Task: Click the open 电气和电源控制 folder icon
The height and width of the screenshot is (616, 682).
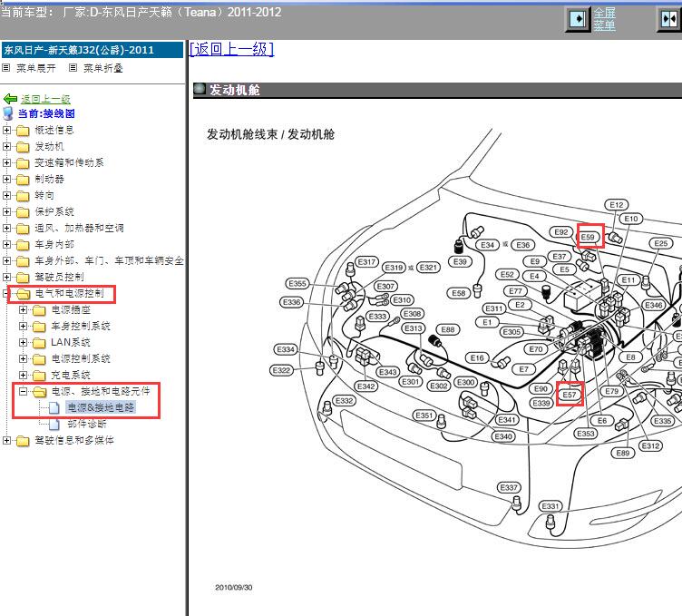Action: [x=23, y=294]
